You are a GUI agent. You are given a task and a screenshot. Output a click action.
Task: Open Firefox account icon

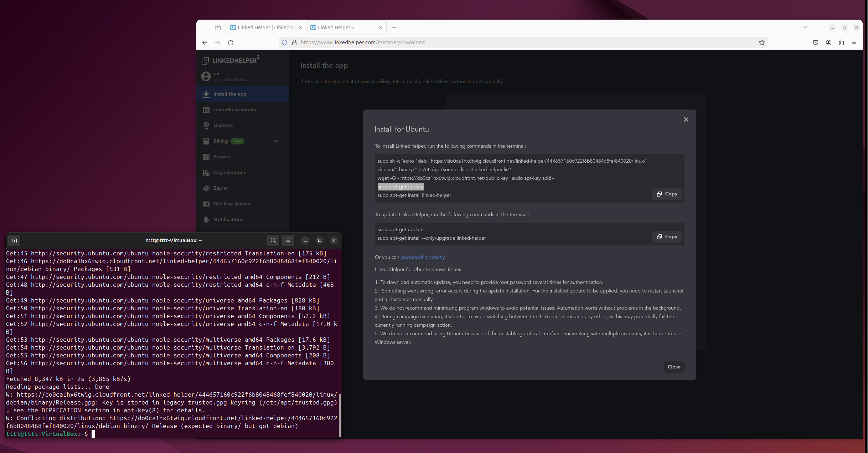click(x=829, y=42)
